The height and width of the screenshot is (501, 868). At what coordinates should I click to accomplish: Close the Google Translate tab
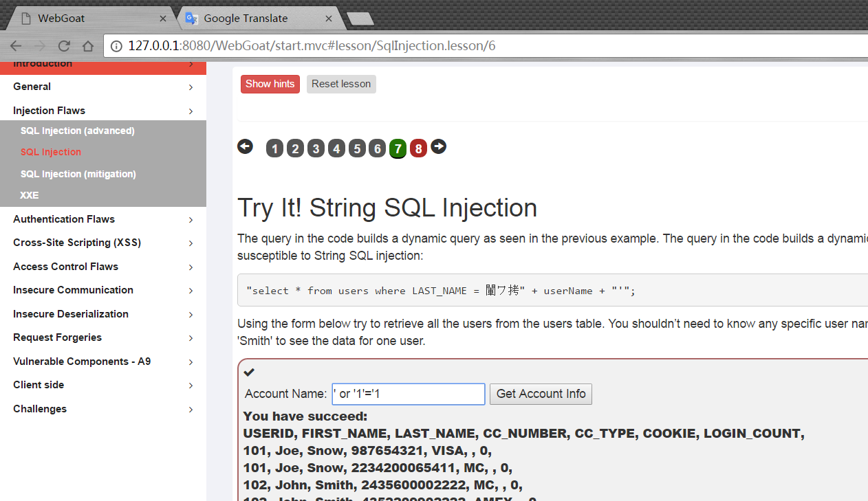pos(329,19)
